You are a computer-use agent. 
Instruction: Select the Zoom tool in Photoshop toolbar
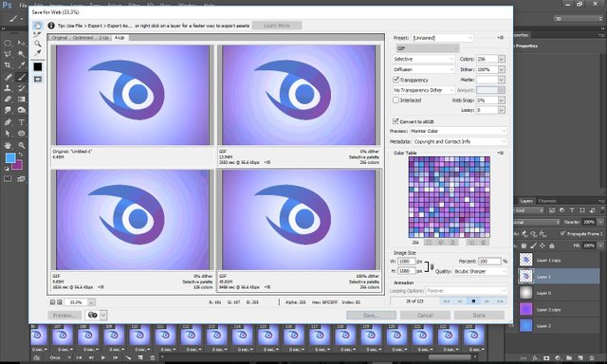tap(21, 145)
